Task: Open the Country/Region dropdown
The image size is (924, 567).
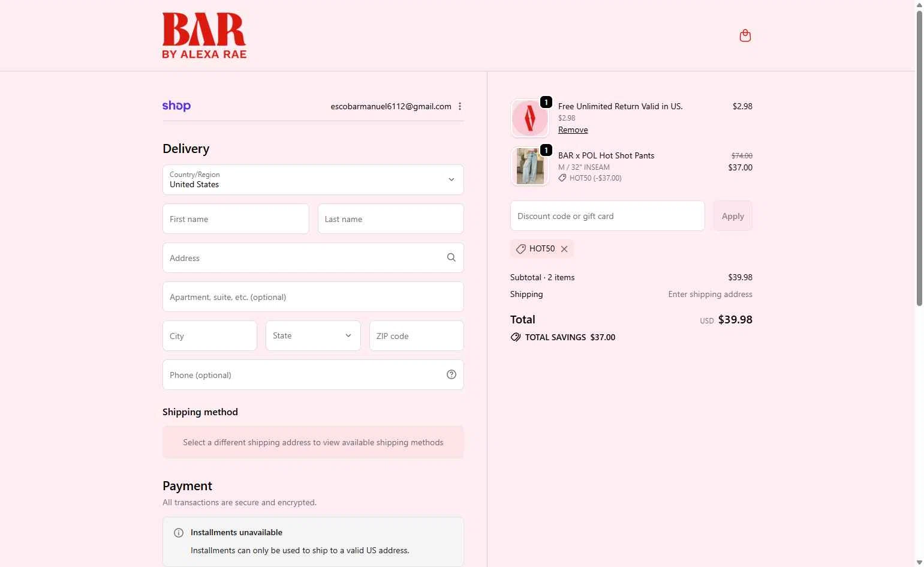Action: pos(313,179)
